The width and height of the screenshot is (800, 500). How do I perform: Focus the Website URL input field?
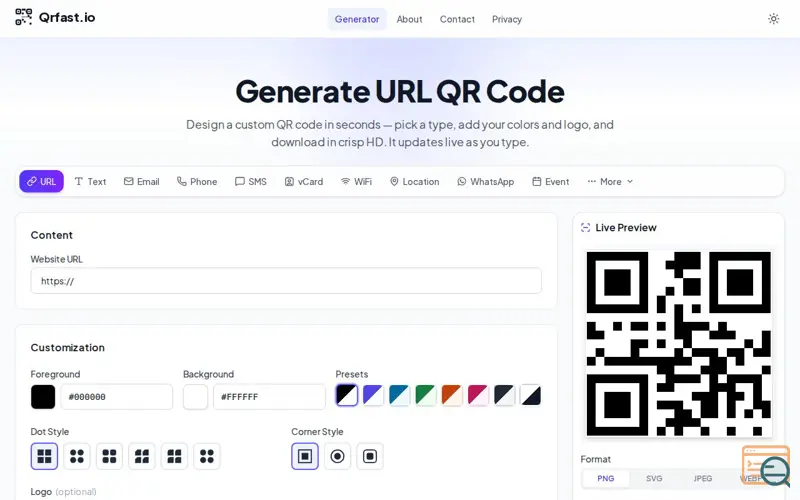(286, 281)
